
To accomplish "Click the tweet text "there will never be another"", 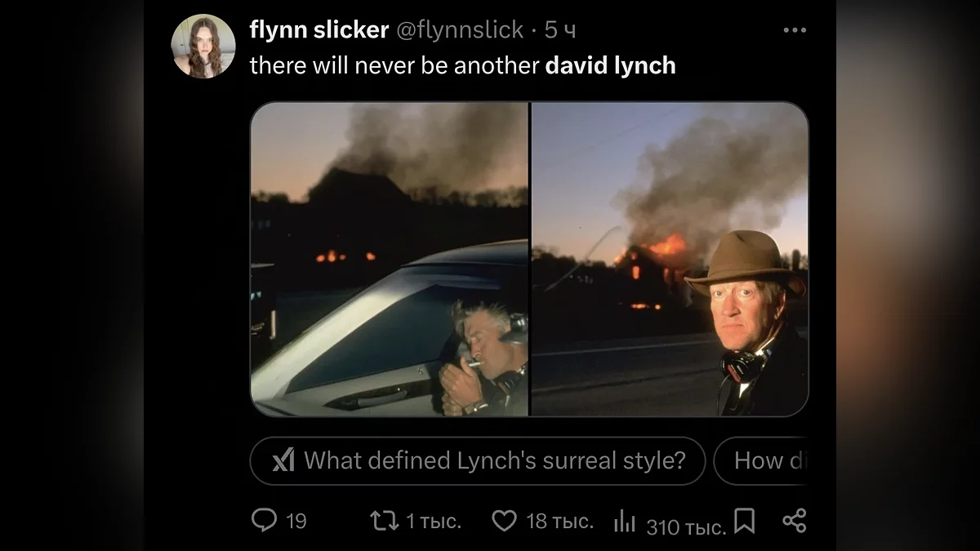I will pos(394,65).
